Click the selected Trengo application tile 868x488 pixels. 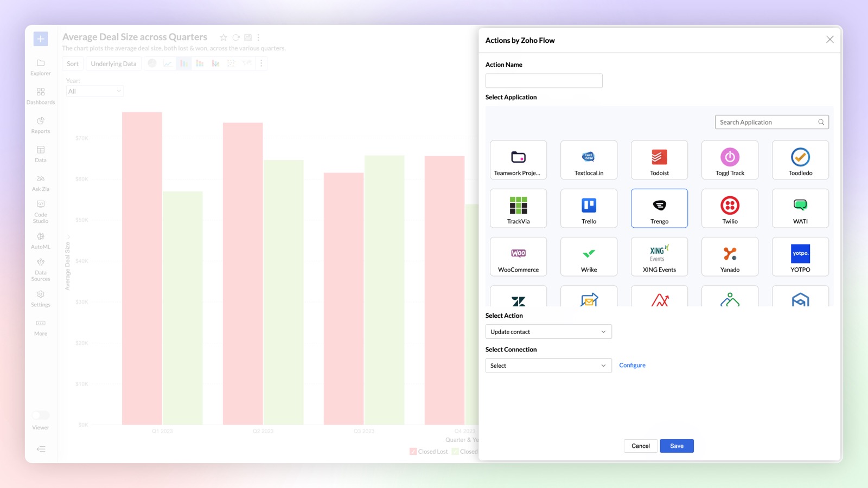(x=659, y=208)
